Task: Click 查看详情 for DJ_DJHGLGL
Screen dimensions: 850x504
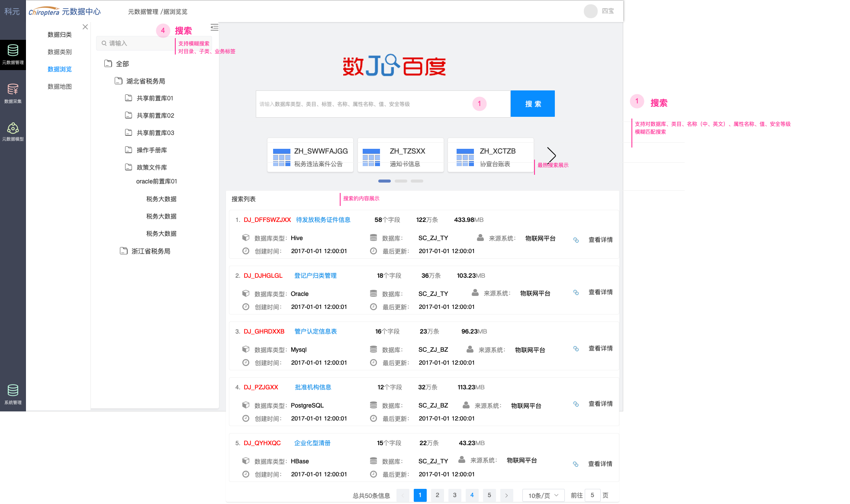Action: [x=601, y=292]
